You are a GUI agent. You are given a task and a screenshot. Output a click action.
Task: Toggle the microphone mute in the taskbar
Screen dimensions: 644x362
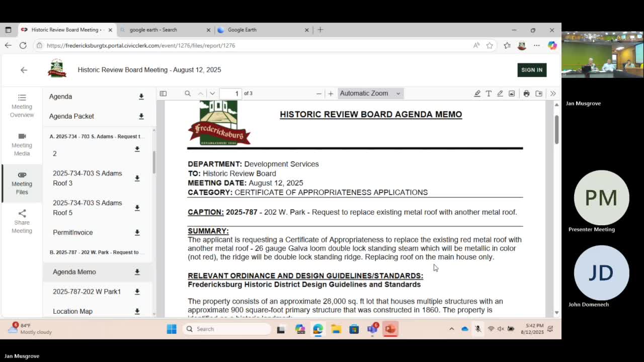(477, 329)
